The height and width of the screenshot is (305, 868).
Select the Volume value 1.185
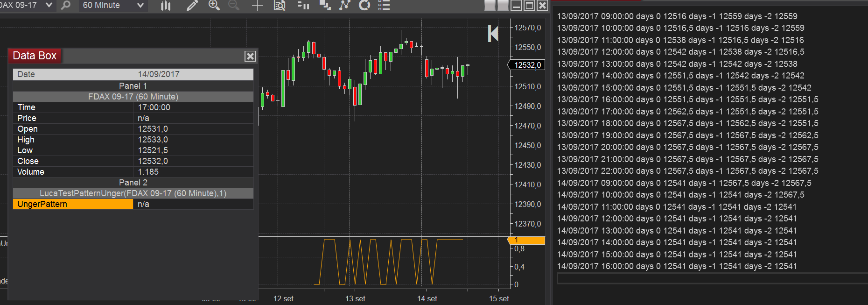(148, 172)
